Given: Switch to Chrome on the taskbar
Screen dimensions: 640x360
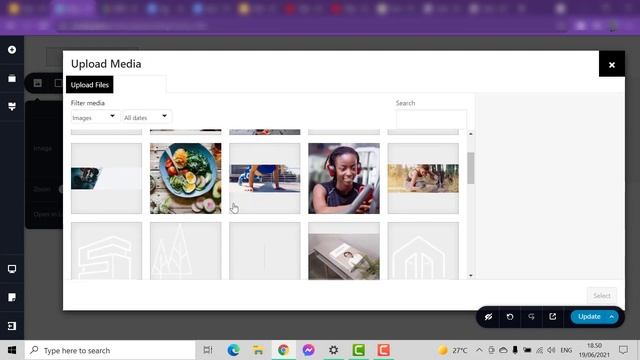Looking at the screenshot, I should click(283, 350).
